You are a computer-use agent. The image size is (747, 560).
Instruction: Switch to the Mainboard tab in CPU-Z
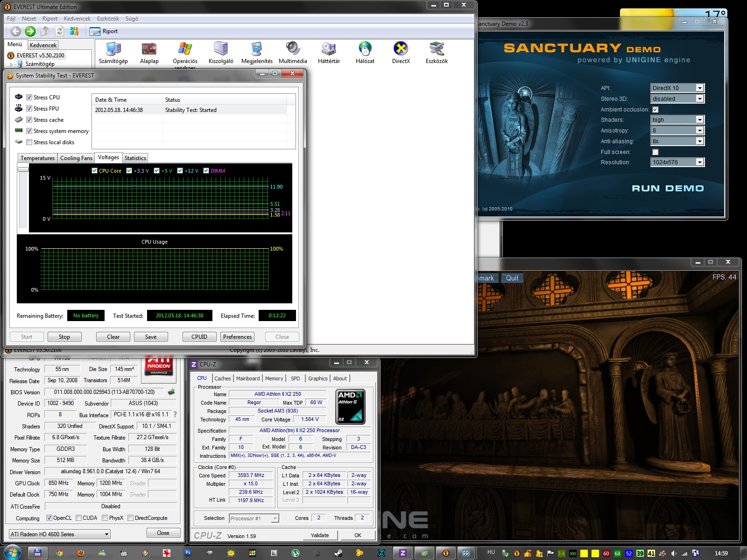(x=248, y=378)
